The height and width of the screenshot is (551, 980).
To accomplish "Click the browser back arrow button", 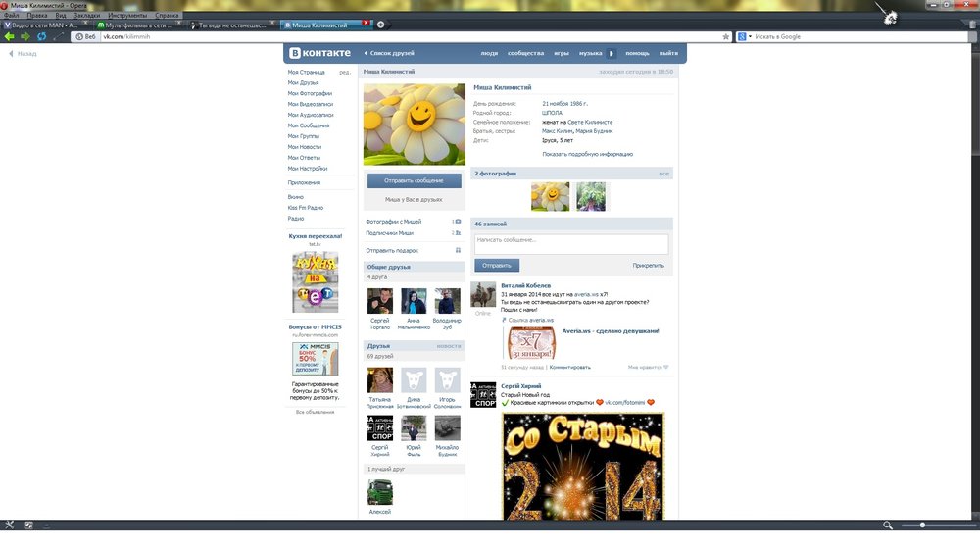I will [x=10, y=36].
